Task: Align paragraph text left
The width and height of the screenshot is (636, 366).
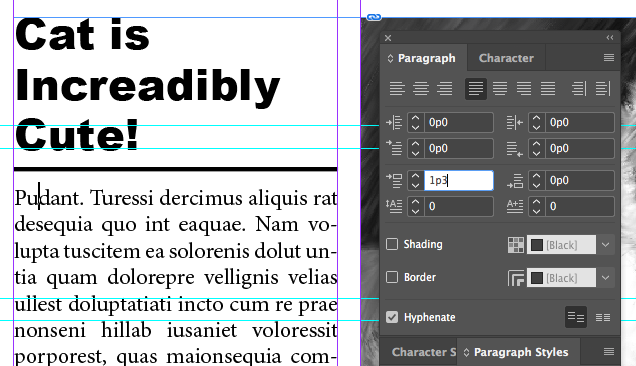Action: pyautogui.click(x=397, y=88)
